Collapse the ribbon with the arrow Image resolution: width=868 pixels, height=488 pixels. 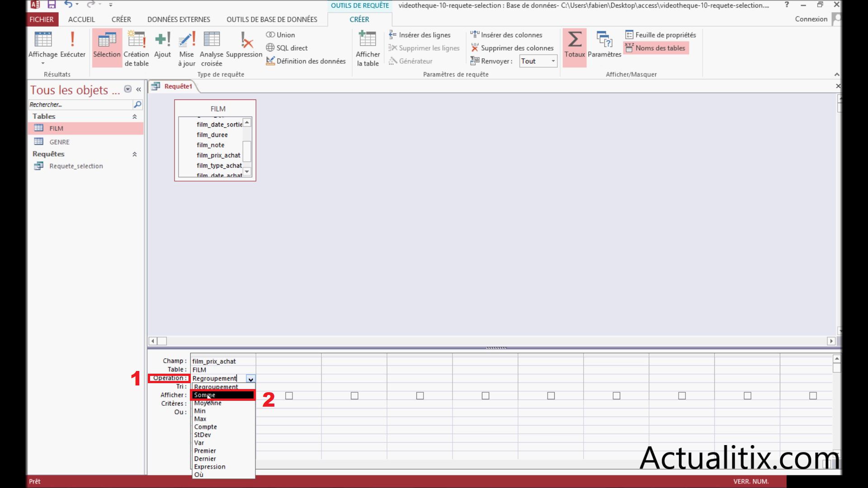click(x=836, y=74)
